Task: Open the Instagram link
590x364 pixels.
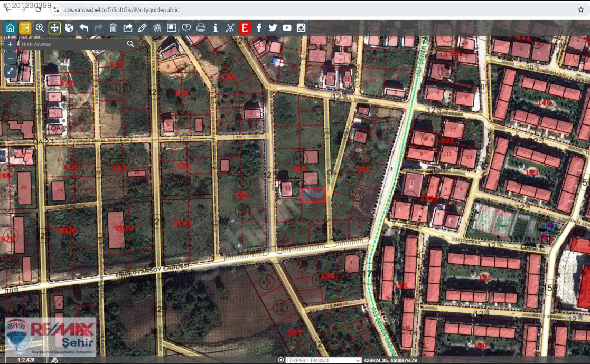Action: [301, 28]
